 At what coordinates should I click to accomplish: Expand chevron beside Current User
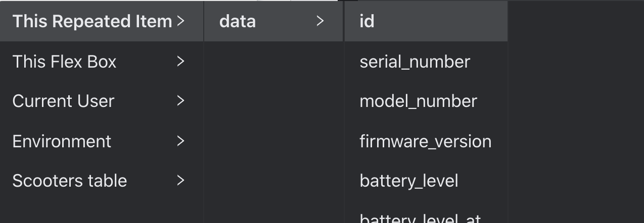(181, 101)
